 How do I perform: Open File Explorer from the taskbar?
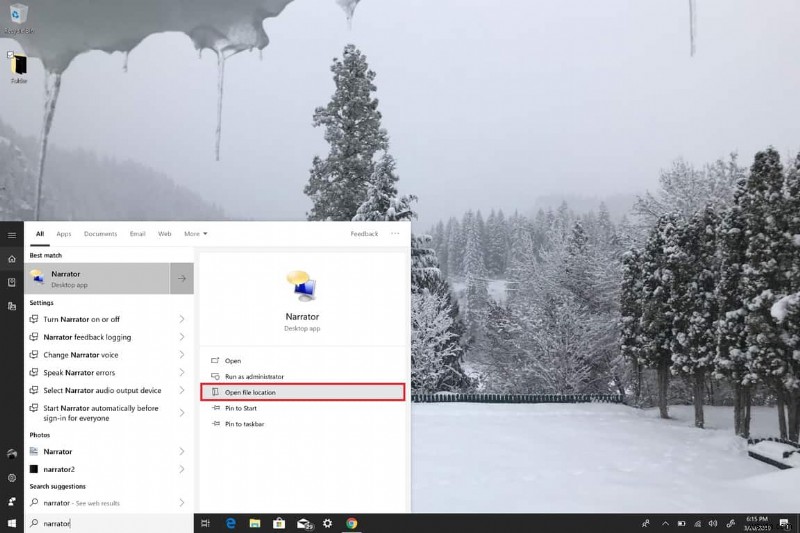tap(255, 523)
